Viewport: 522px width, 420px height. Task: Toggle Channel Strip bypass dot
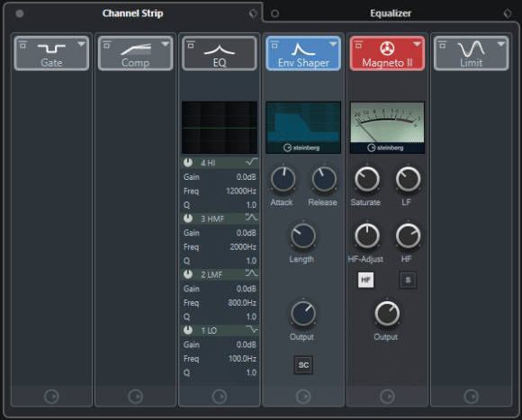[x=20, y=13]
